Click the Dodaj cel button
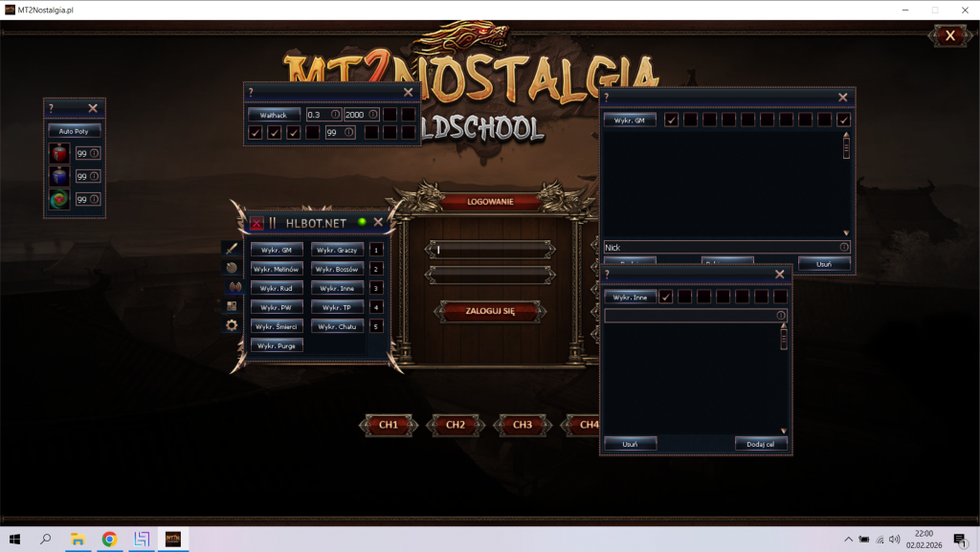This screenshot has width=980, height=552. [761, 444]
